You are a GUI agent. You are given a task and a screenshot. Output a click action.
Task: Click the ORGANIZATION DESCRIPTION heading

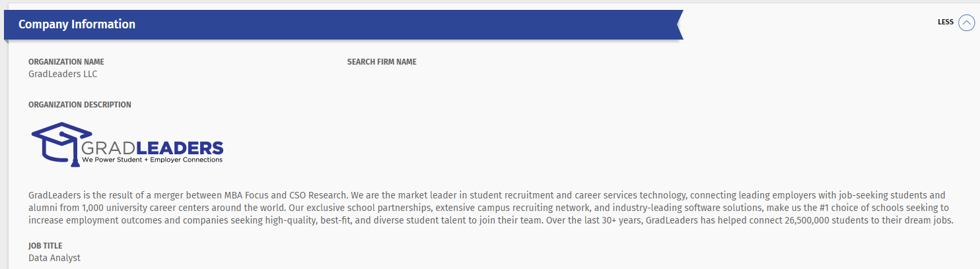click(80, 105)
